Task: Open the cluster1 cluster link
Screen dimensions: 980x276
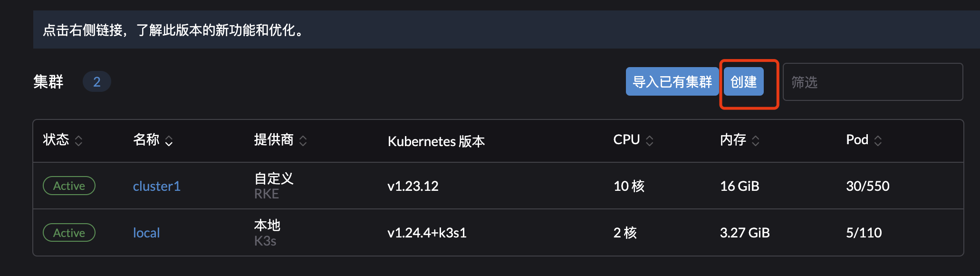Action: 157,186
